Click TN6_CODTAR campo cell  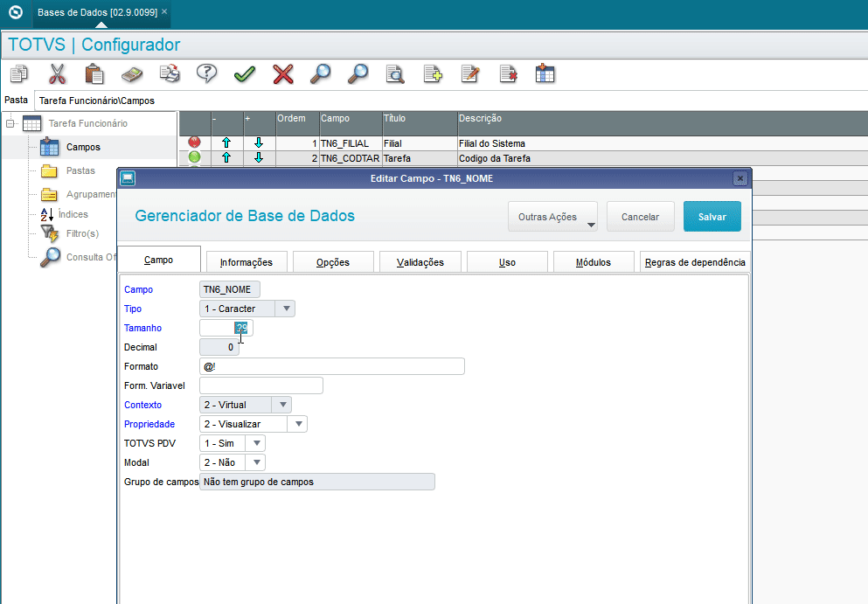point(351,158)
